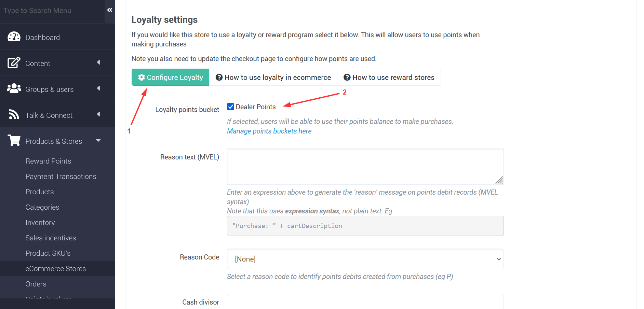Open Sales incentives menu item

51,238
